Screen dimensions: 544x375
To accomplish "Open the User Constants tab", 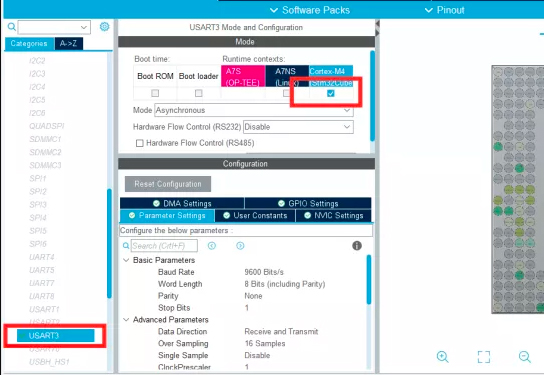I will [x=255, y=215].
